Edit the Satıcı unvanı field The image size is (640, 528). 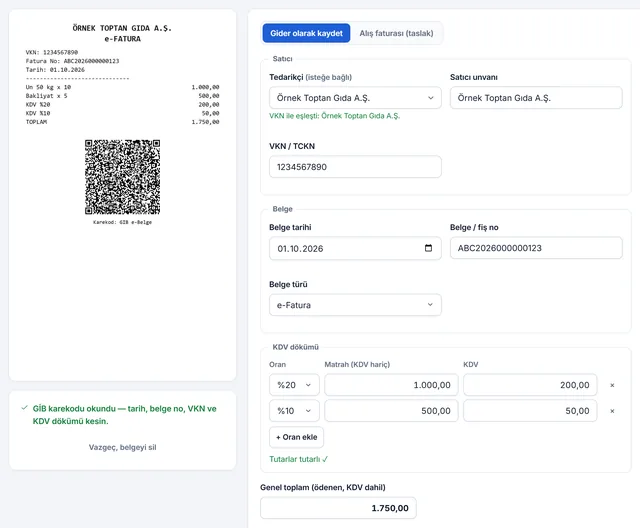pyautogui.click(x=536, y=98)
